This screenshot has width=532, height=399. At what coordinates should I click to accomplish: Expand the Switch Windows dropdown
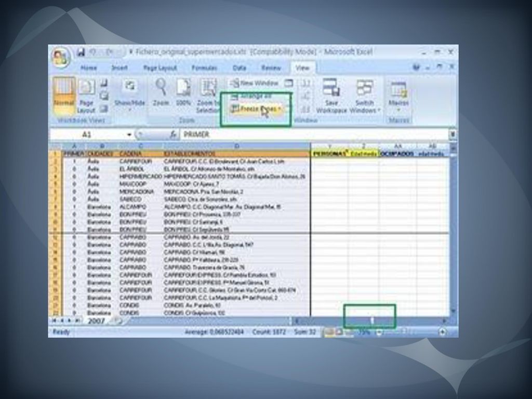coord(365,96)
